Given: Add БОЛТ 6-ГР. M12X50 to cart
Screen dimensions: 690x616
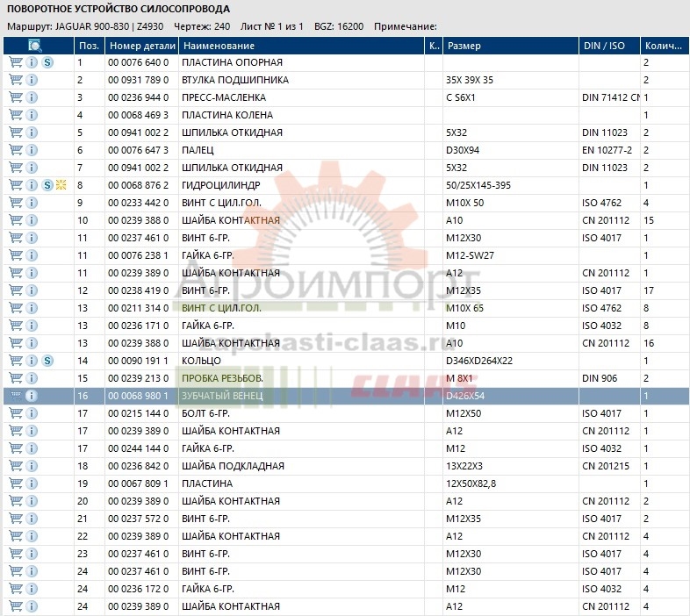Looking at the screenshot, I should (16, 413).
